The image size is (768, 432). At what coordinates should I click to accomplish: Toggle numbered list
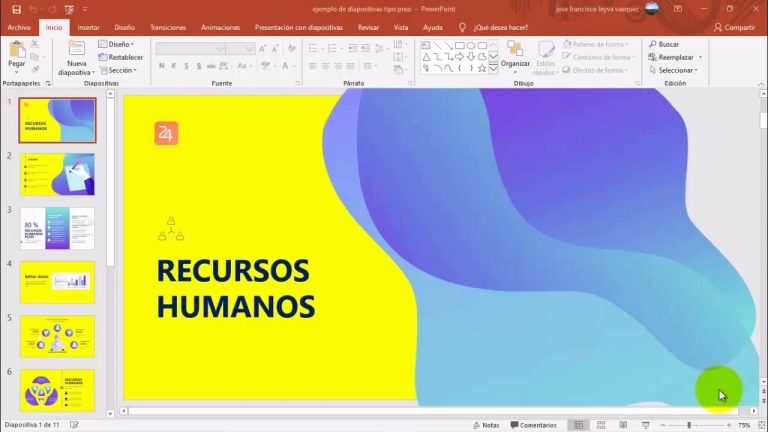point(333,48)
